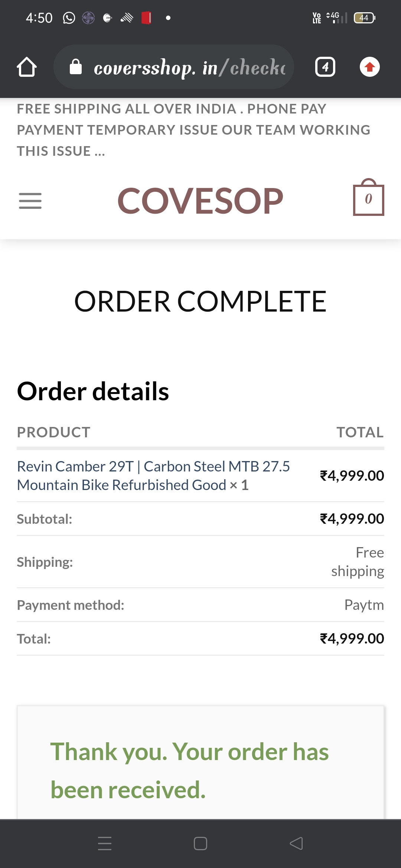
Task: Tap the red book notification icon
Action: [146, 18]
